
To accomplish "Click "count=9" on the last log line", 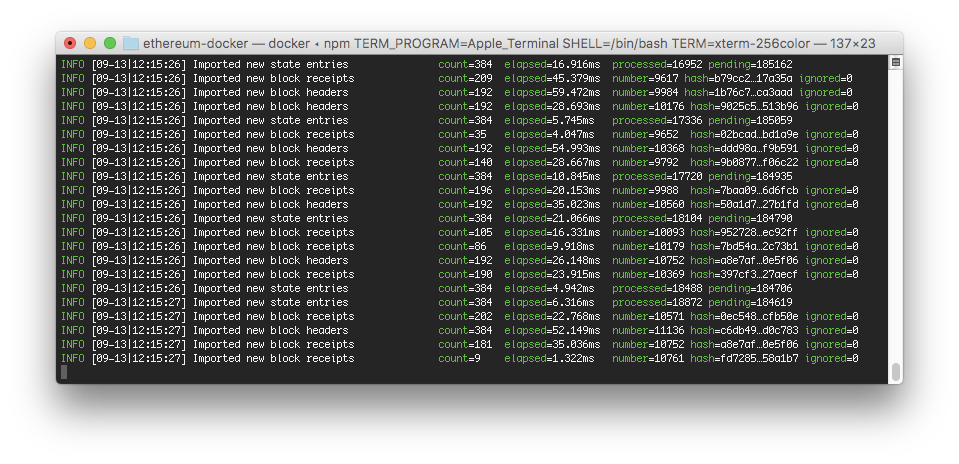I will 459,358.
